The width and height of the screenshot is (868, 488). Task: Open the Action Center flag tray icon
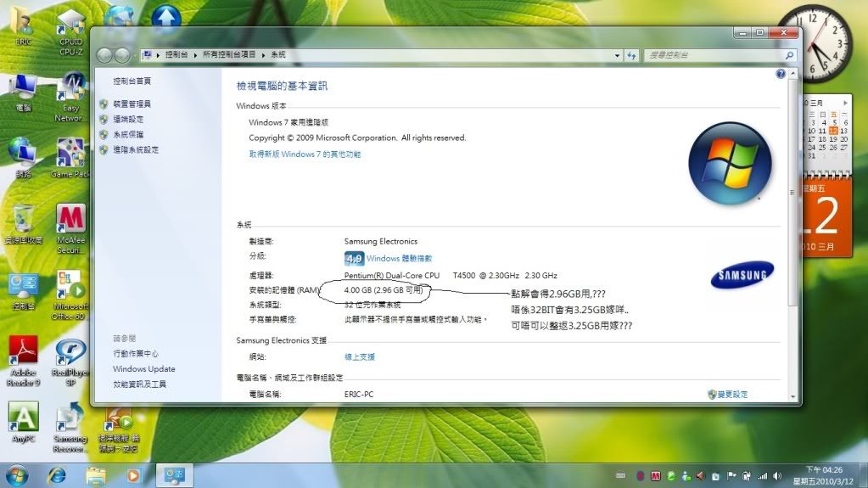click(x=731, y=476)
